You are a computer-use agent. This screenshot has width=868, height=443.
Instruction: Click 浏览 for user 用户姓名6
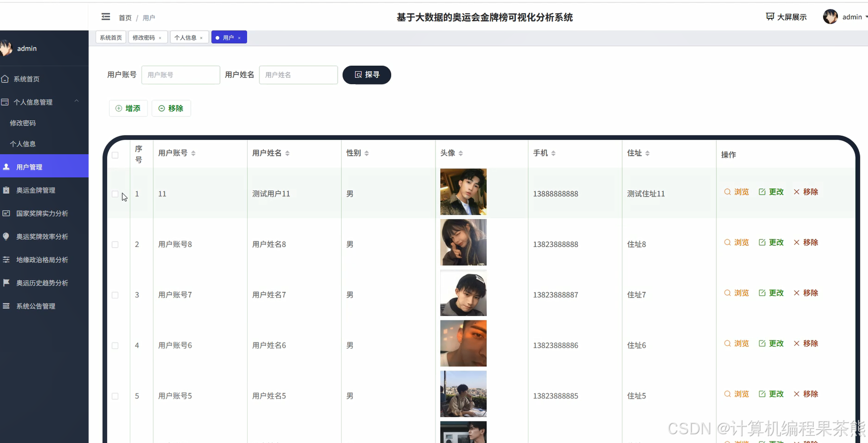(x=737, y=344)
